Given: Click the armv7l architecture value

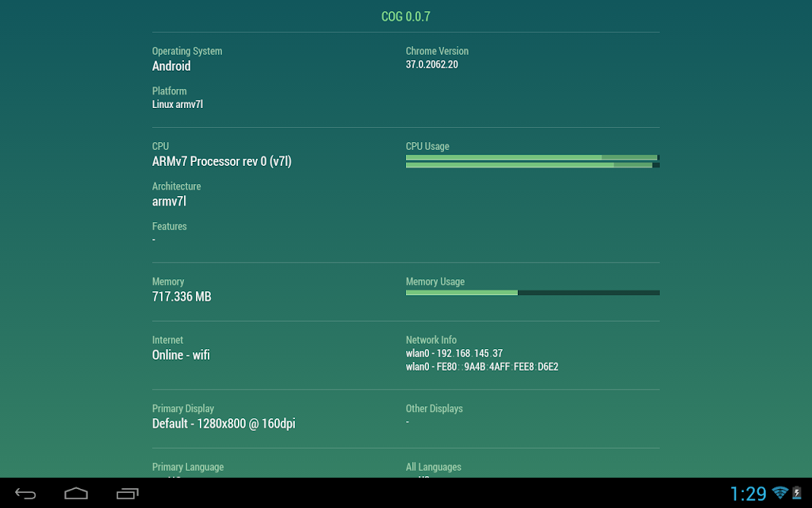Looking at the screenshot, I should pyautogui.click(x=169, y=201).
